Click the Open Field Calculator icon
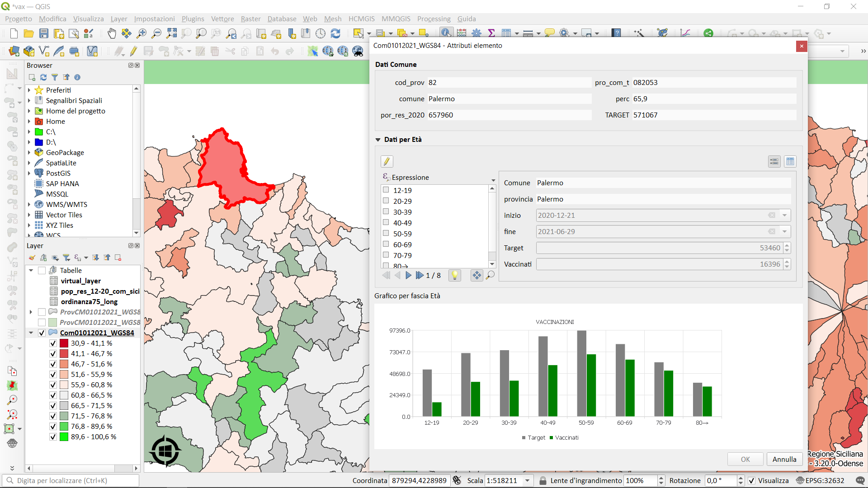Viewport: 868px width, 488px height. 462,33
